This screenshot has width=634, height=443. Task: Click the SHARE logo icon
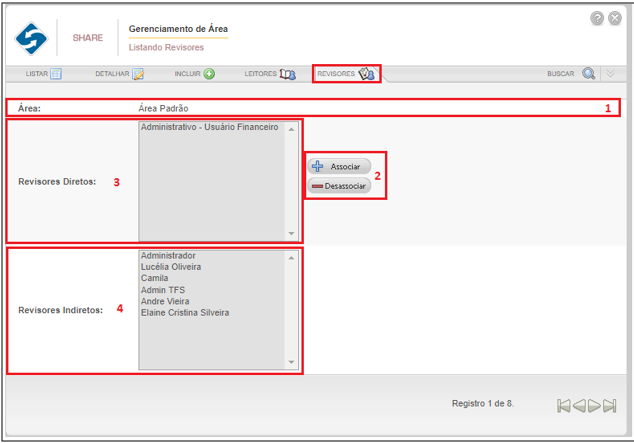[31, 38]
